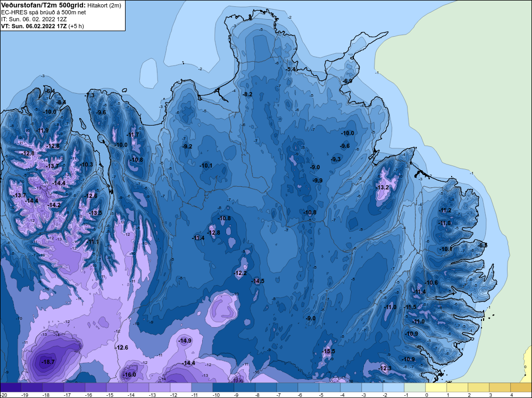Screen dimensions: 532x398
Task: Select the -15.5 temperature value
Action: (x=328, y=351)
